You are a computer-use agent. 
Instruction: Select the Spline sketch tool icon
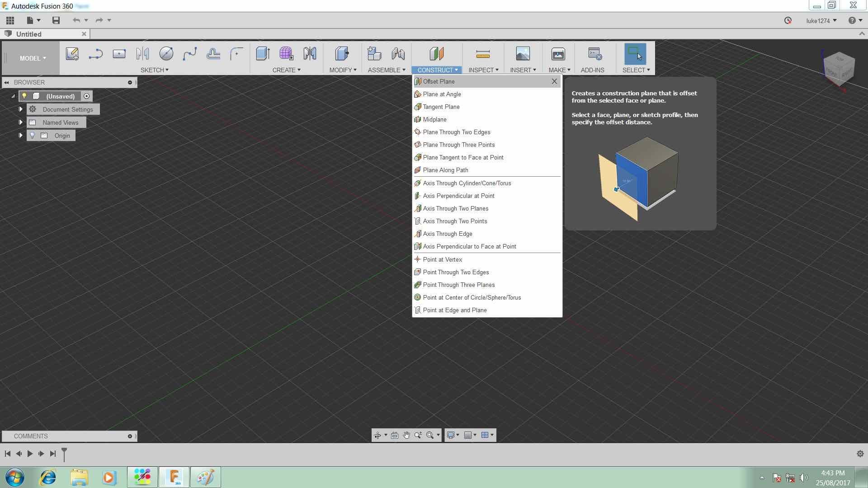190,54
